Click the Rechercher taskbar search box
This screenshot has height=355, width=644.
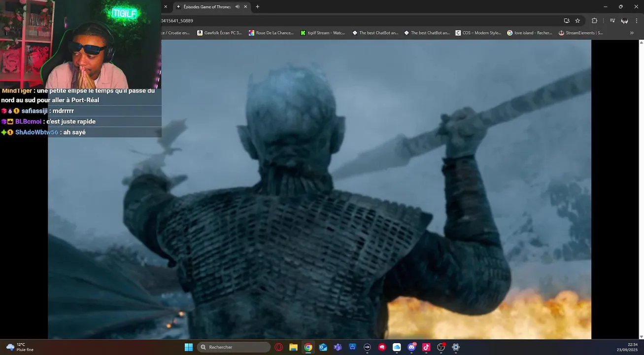[x=234, y=347]
